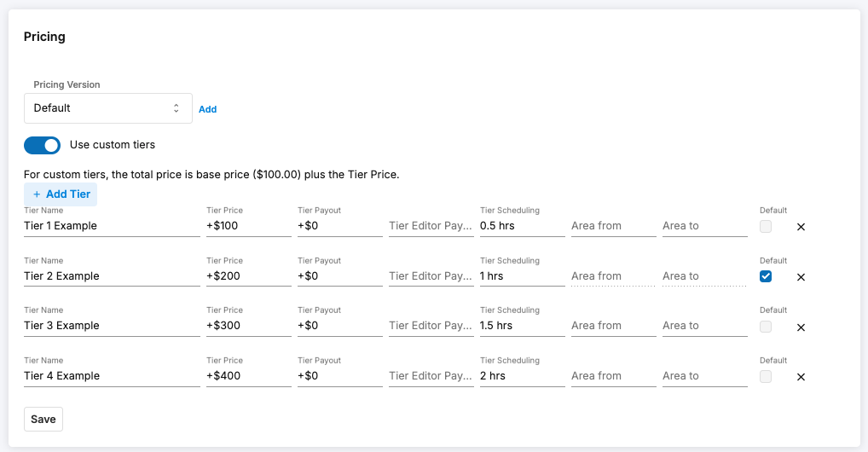Focus Tier Editor Pay field in Tier 2 row
Viewport: 868px width, 452px height.
tap(431, 275)
